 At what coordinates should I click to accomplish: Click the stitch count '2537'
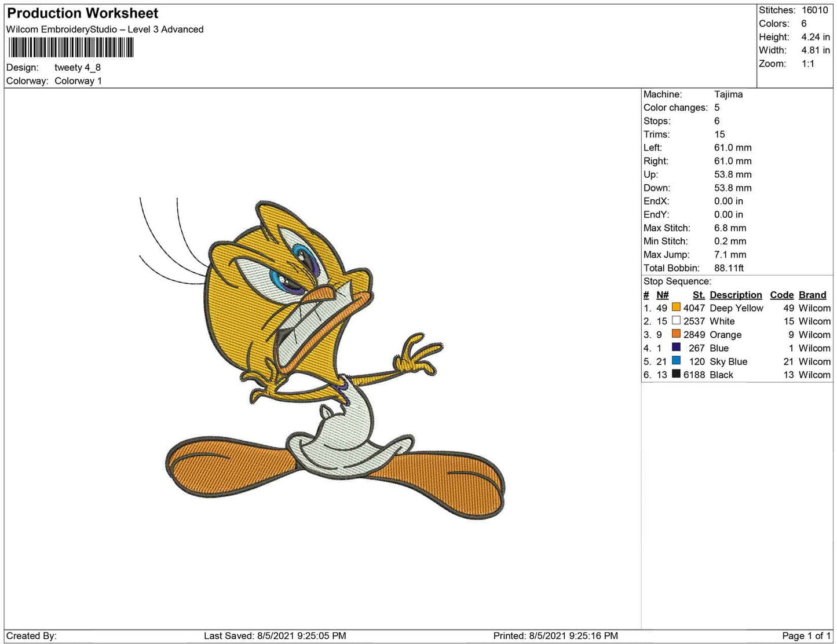[x=694, y=321]
